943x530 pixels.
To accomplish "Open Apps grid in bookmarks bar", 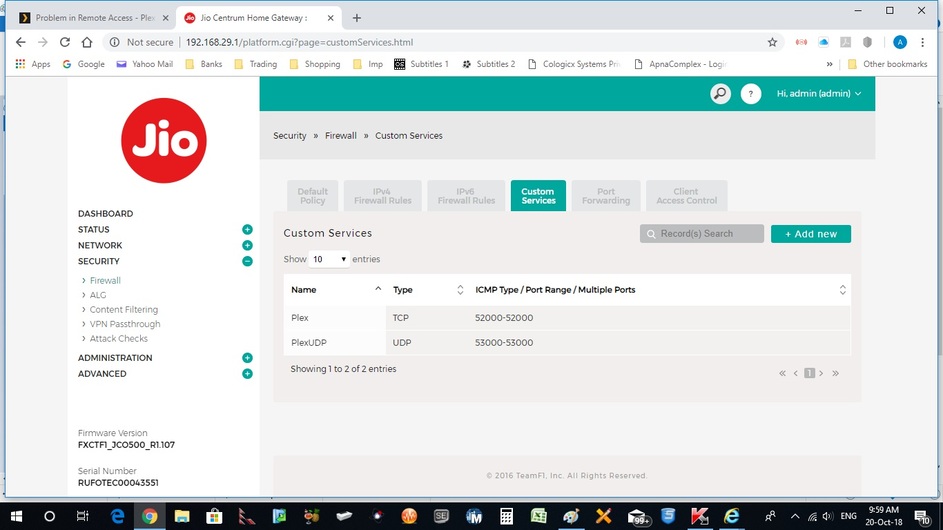I will pyautogui.click(x=33, y=64).
